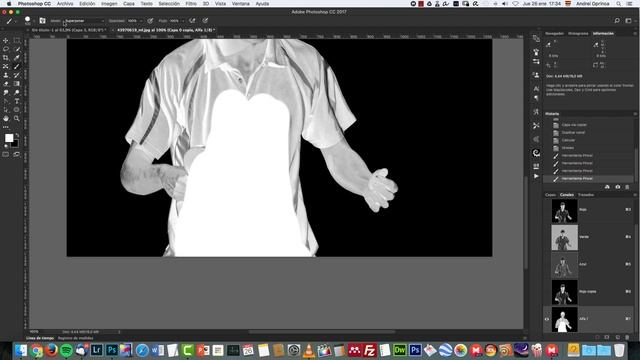Select the Zoom tool
Screen dimensions: 640x360
click(x=17, y=118)
